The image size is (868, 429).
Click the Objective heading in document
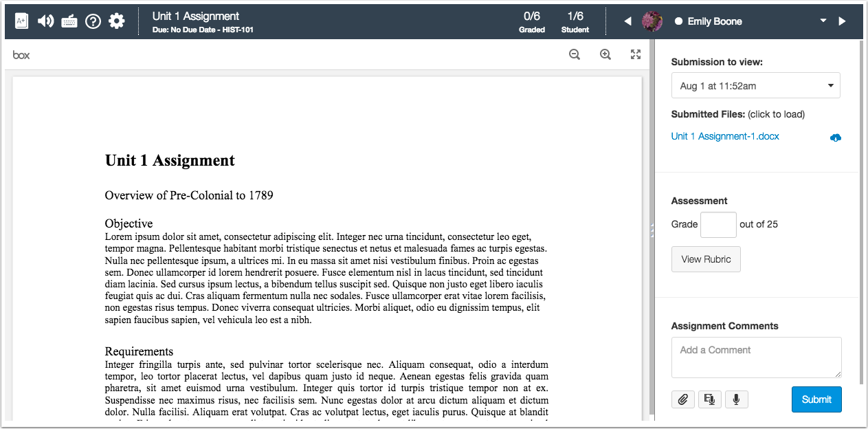pyautogui.click(x=129, y=223)
